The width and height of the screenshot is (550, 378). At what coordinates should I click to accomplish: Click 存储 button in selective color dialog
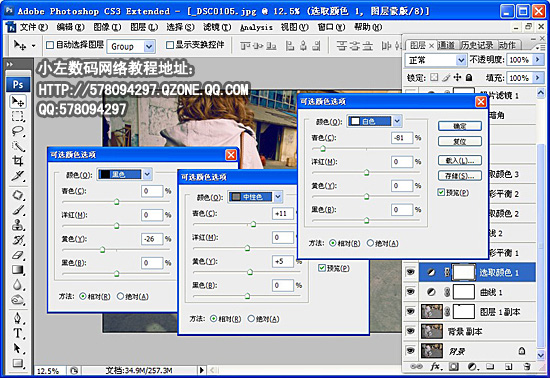coord(460,176)
